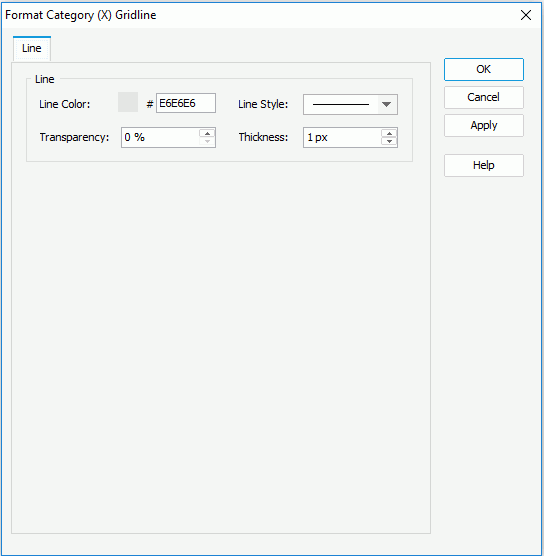Open Help for this dialog
The height and width of the screenshot is (556, 544).
coord(484,165)
